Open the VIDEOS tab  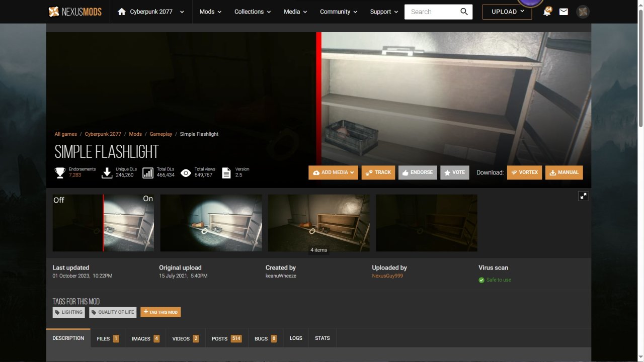click(185, 339)
